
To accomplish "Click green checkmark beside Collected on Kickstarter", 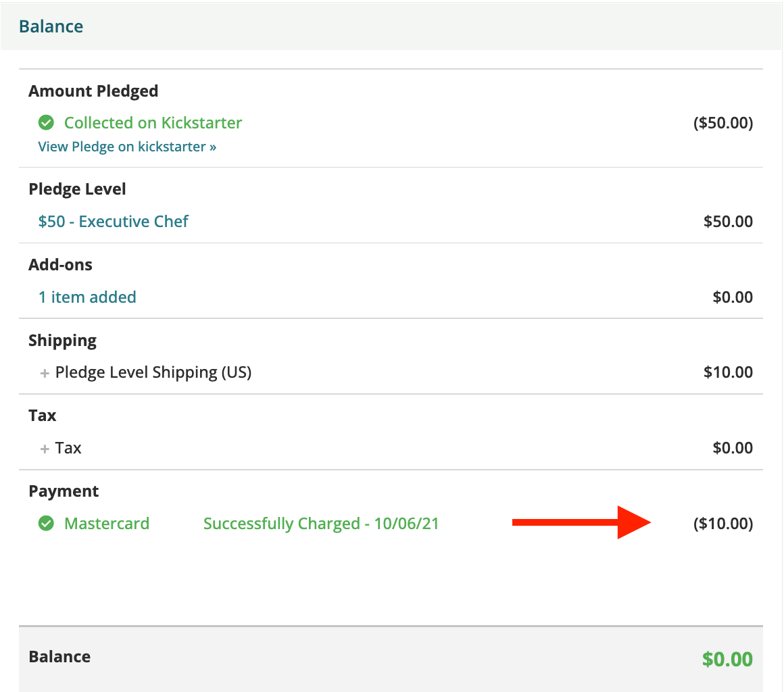I will coord(46,123).
